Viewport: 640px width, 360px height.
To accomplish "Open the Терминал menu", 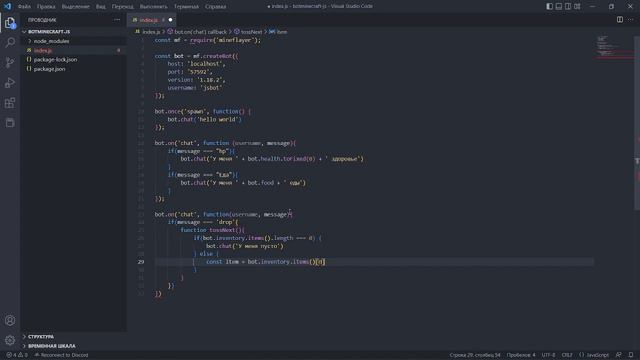I will [186, 7].
